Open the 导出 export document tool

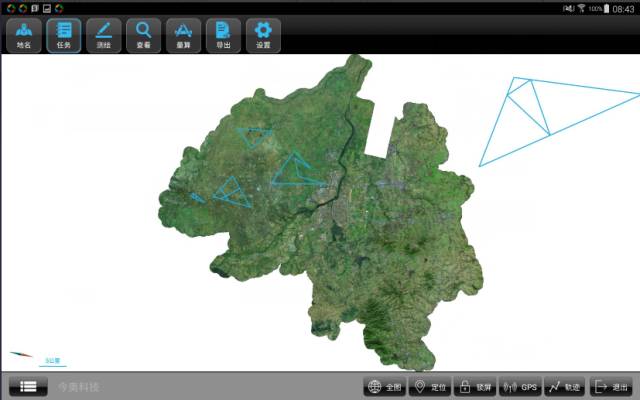223,36
